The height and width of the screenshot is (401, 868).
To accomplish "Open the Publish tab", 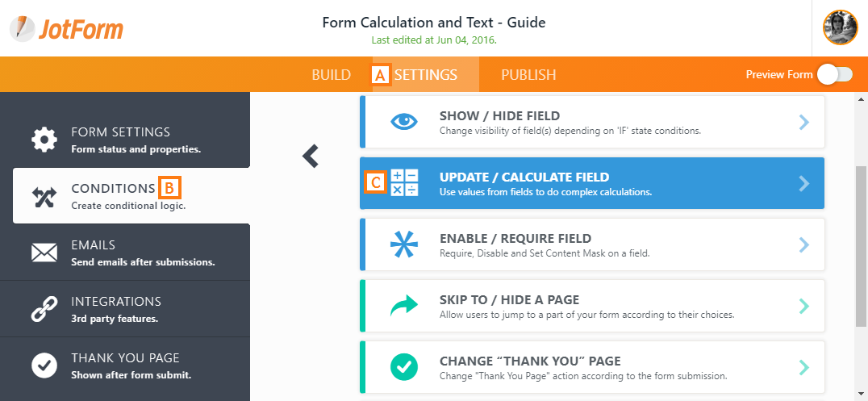I will pyautogui.click(x=528, y=75).
